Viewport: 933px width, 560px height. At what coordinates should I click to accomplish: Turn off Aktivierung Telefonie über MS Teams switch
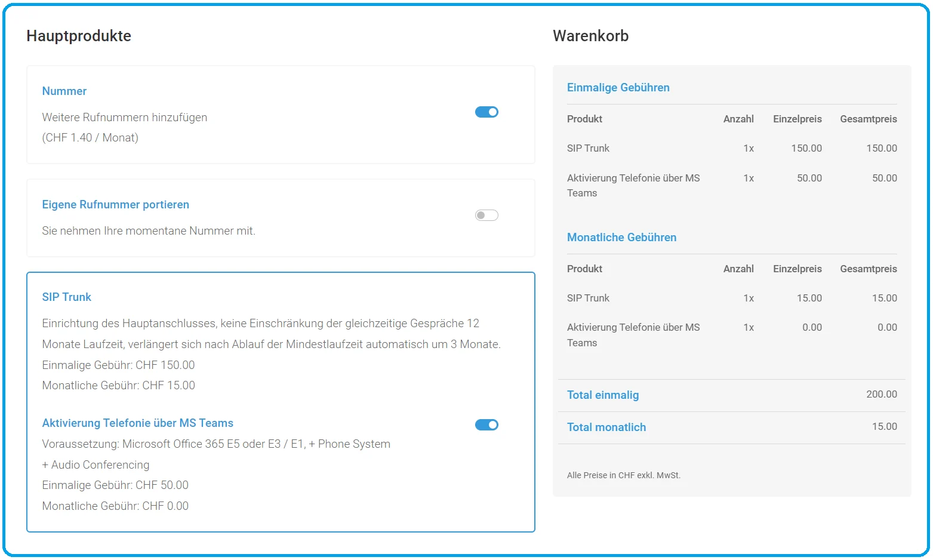coord(486,425)
